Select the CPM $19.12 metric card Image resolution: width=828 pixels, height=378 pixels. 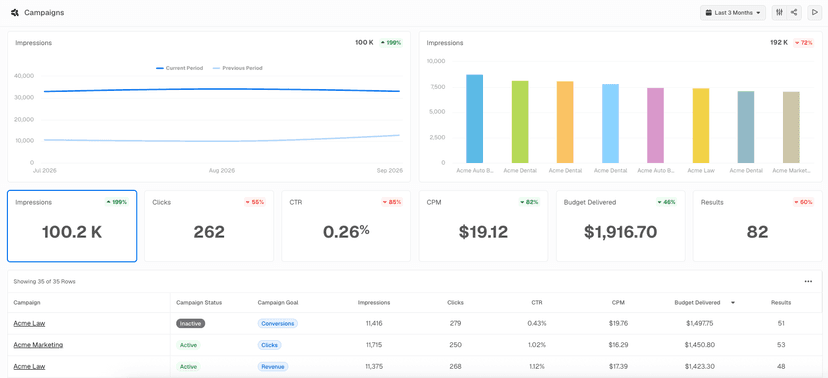pyautogui.click(x=483, y=226)
